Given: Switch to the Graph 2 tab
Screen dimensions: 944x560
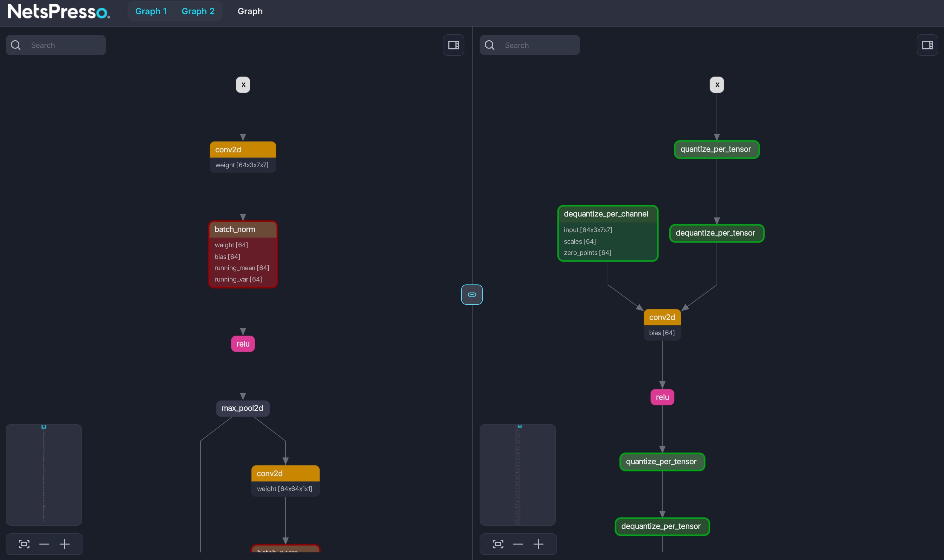Looking at the screenshot, I should pyautogui.click(x=198, y=11).
